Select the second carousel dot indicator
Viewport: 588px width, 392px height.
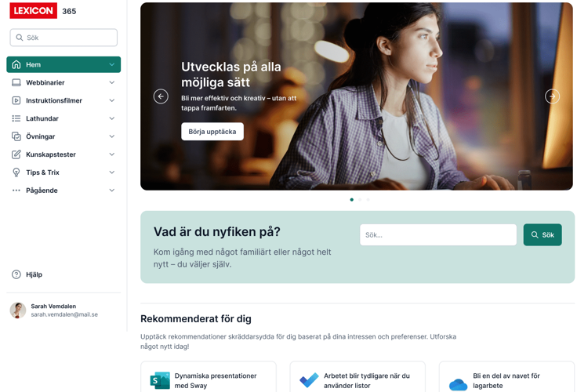pos(360,200)
